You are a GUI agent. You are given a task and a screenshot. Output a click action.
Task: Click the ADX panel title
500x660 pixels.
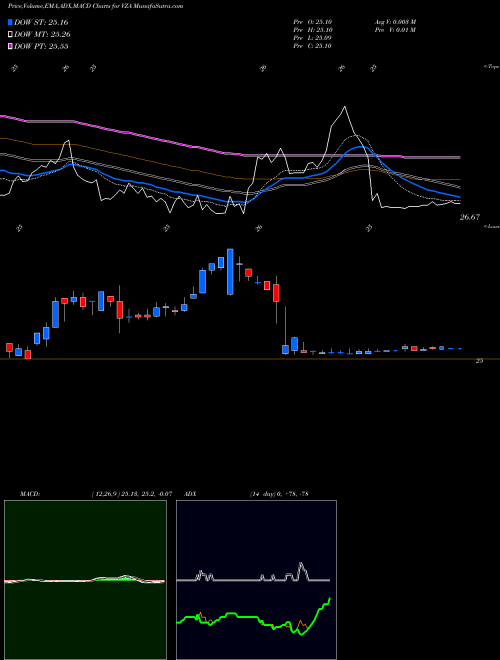[190, 493]
